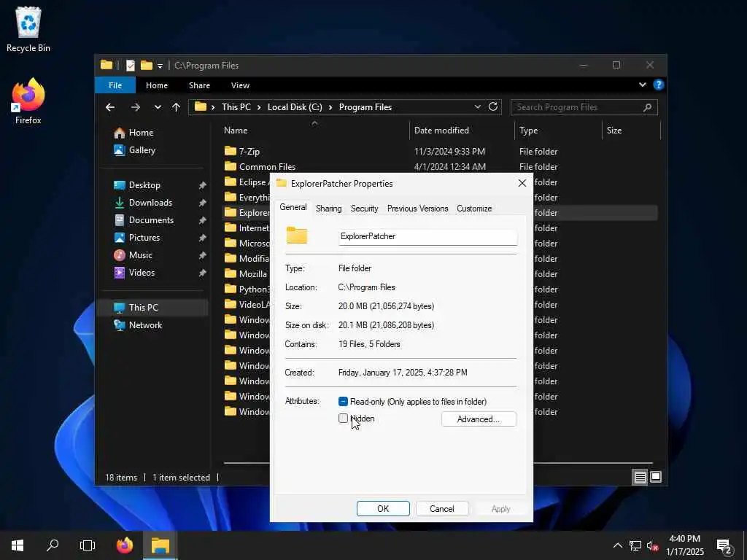
Task: Toggle the Read-only attribute checkbox
Action: [343, 402]
